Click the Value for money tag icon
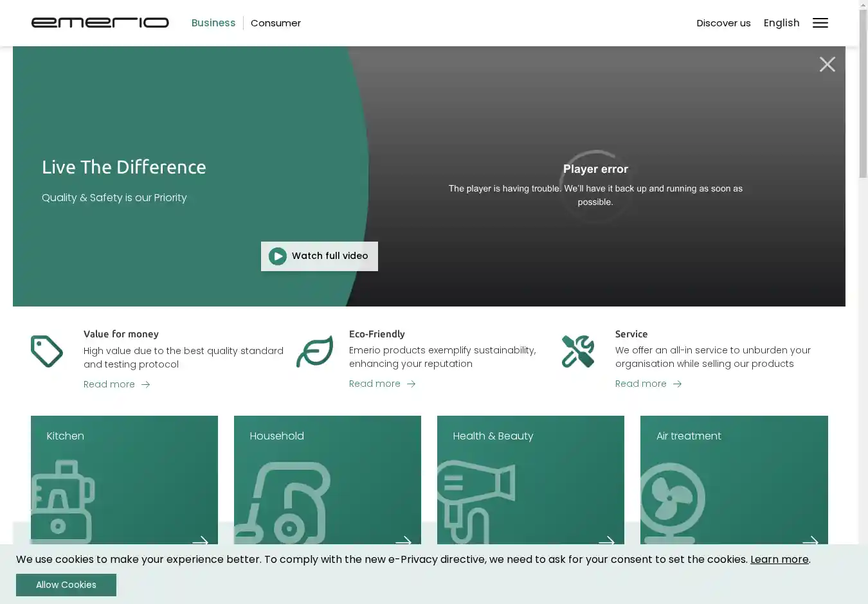The width and height of the screenshot is (868, 604). pyautogui.click(x=47, y=351)
